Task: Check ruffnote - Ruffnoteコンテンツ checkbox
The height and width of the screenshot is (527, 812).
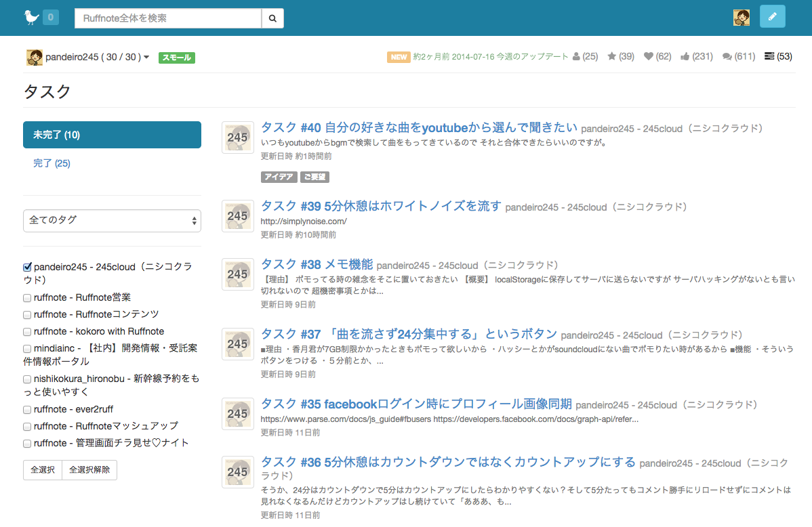Action: tap(27, 315)
